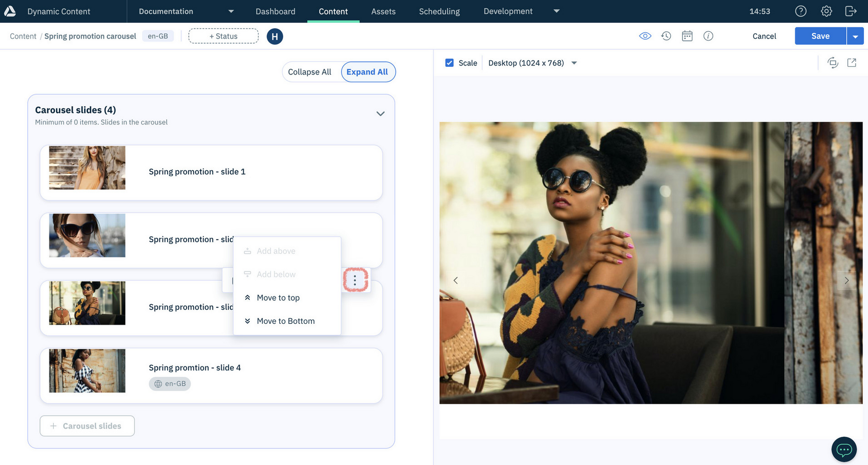Image resolution: width=868 pixels, height=465 pixels.
Task: Collapse the Carousel slides section
Action: coord(380,114)
